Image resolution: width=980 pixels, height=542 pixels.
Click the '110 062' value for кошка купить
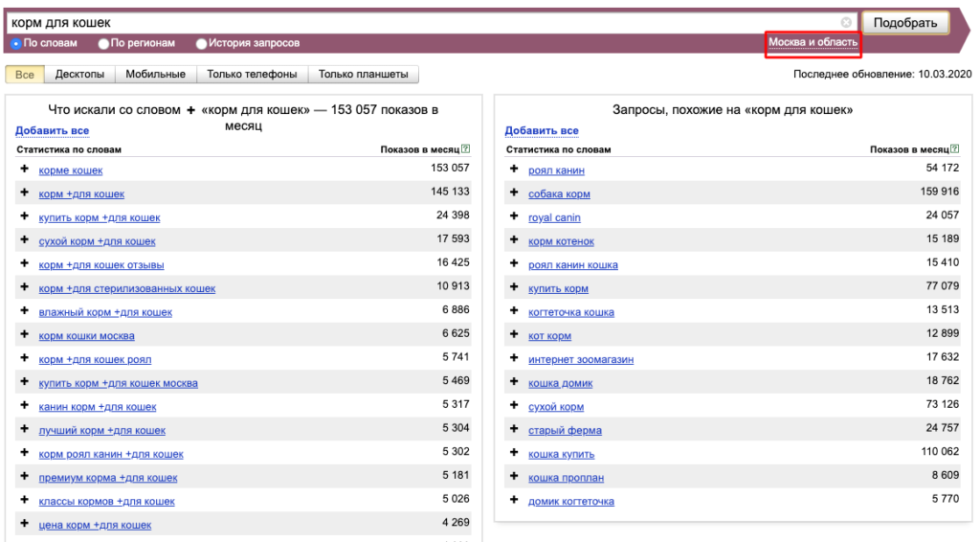coord(940,451)
